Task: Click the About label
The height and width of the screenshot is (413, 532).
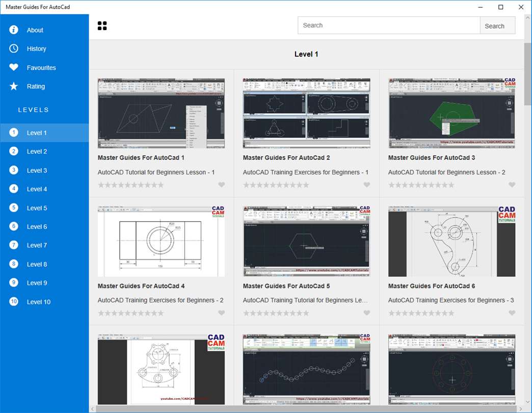Action: click(x=35, y=30)
